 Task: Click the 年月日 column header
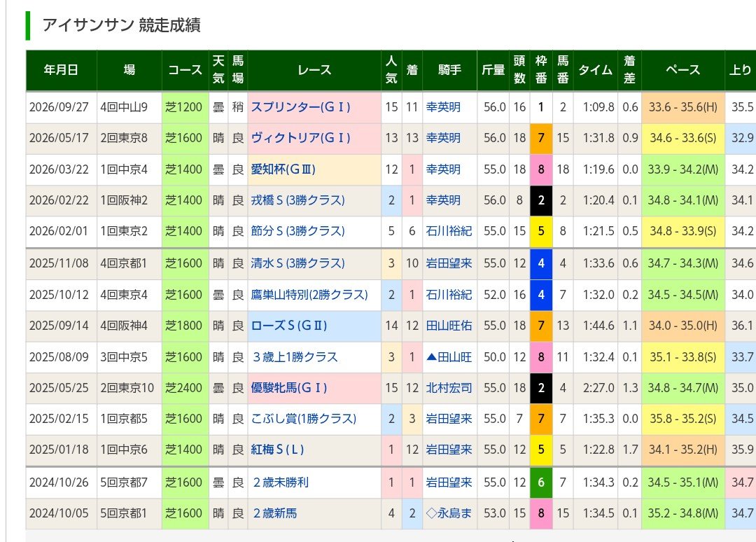pos(61,70)
